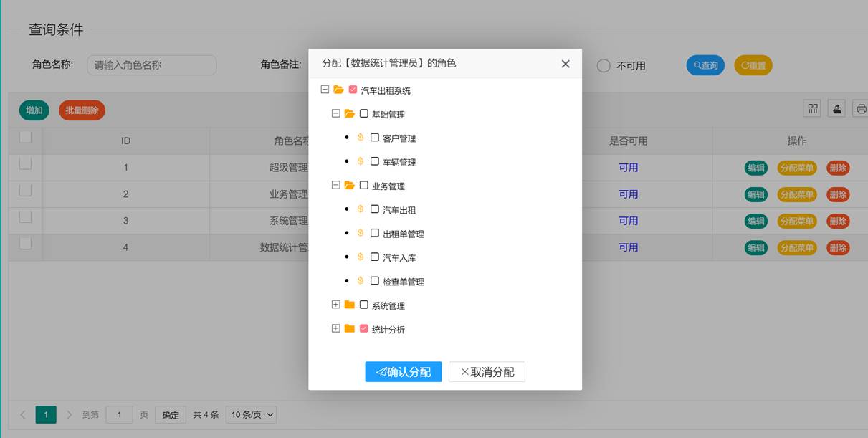Viewport: 868px width, 438px height.
Task: Click leaf icon beside 检查单管理
Action: [361, 281]
